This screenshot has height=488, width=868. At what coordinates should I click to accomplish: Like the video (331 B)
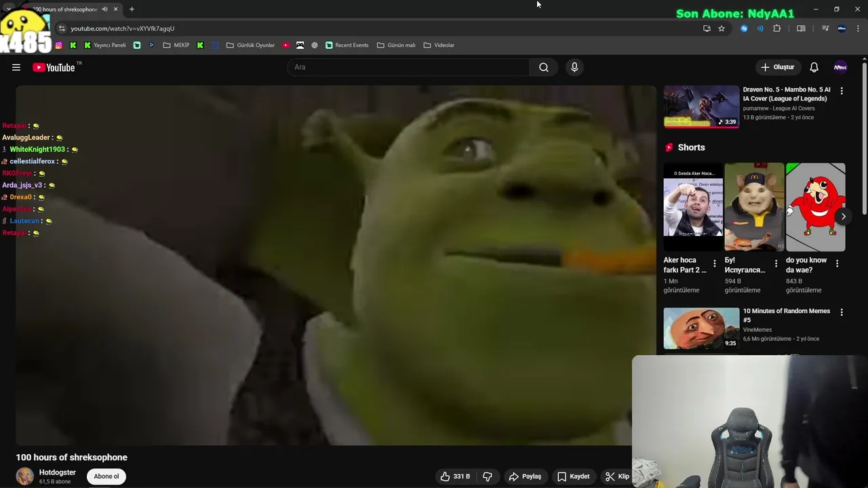coord(455,476)
